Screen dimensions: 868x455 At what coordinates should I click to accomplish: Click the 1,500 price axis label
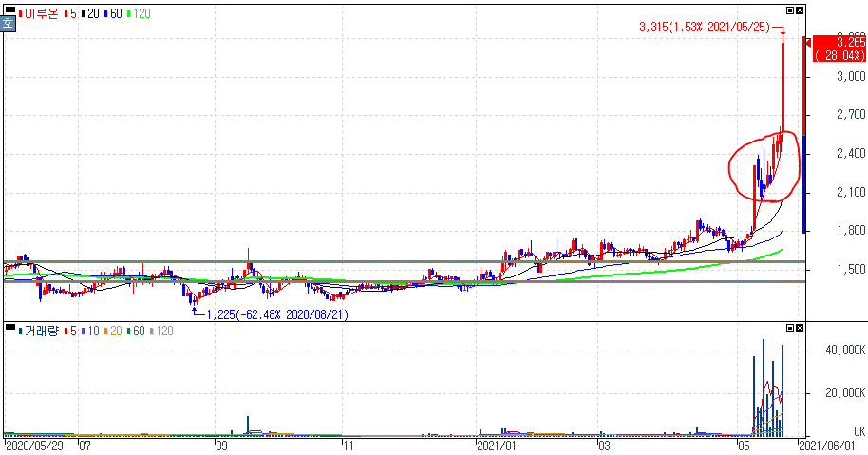851,270
